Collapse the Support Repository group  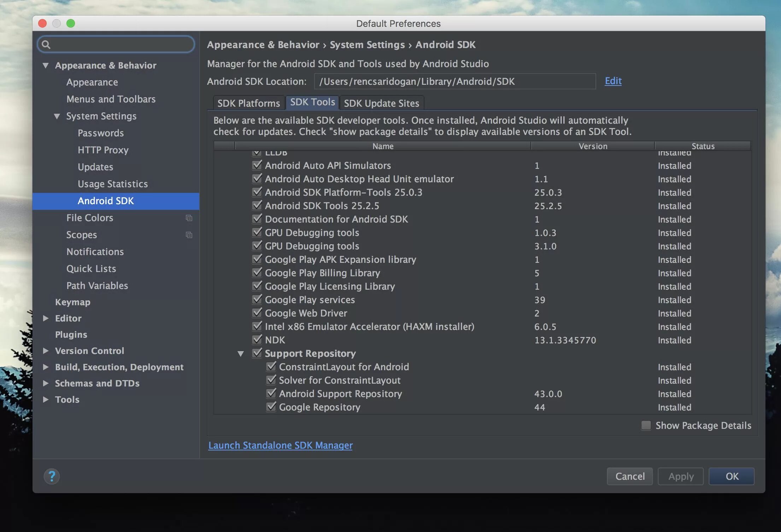click(x=241, y=354)
